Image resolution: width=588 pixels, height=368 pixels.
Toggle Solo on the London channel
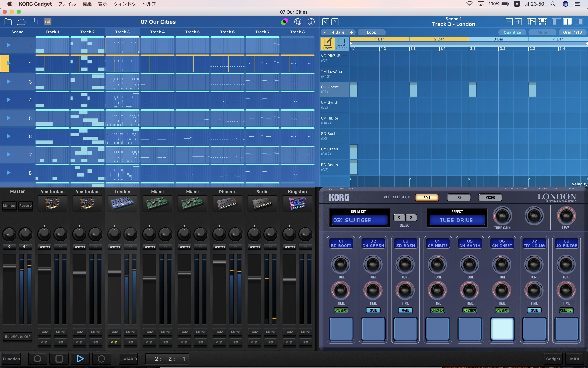click(x=114, y=332)
